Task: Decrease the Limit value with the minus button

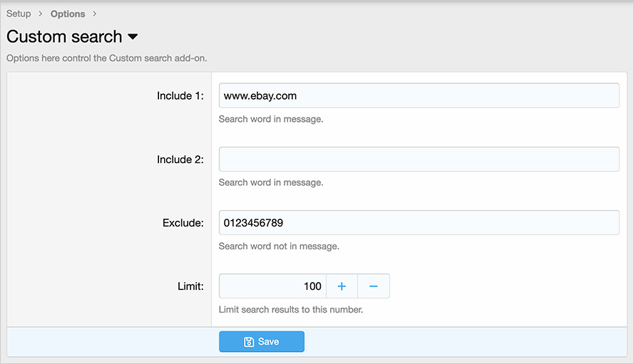Action: (373, 286)
